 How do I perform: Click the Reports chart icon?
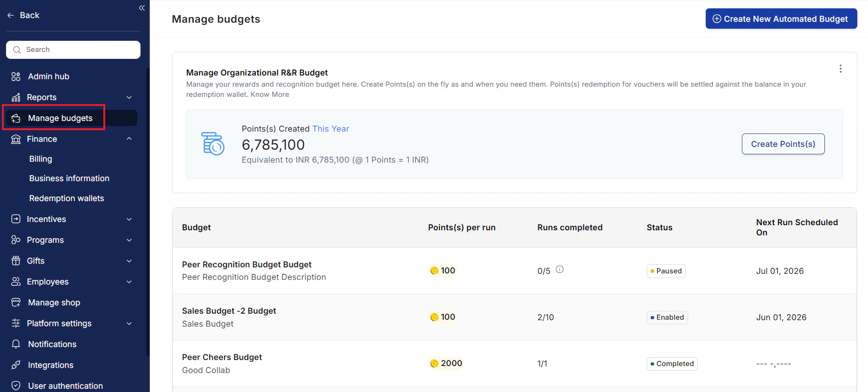coord(16,97)
